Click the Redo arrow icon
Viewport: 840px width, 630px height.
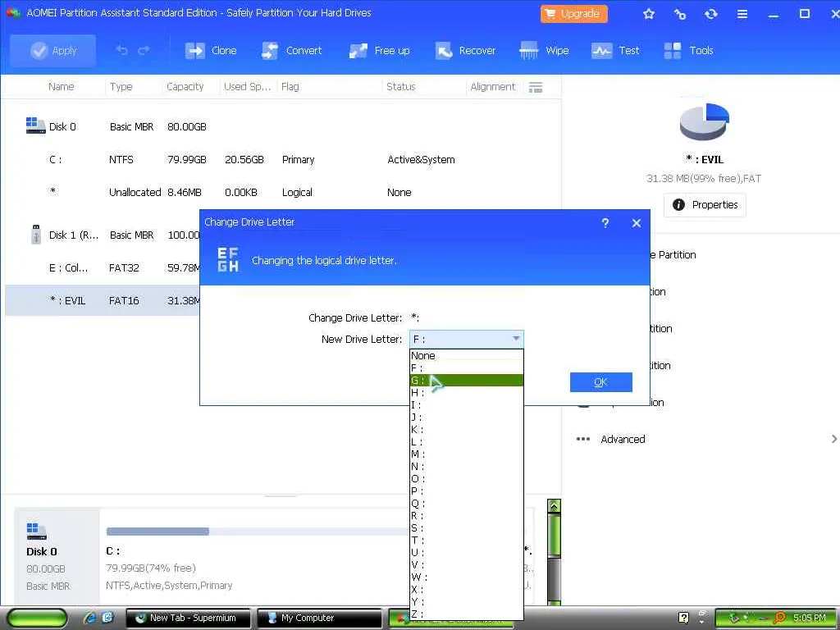click(x=144, y=50)
